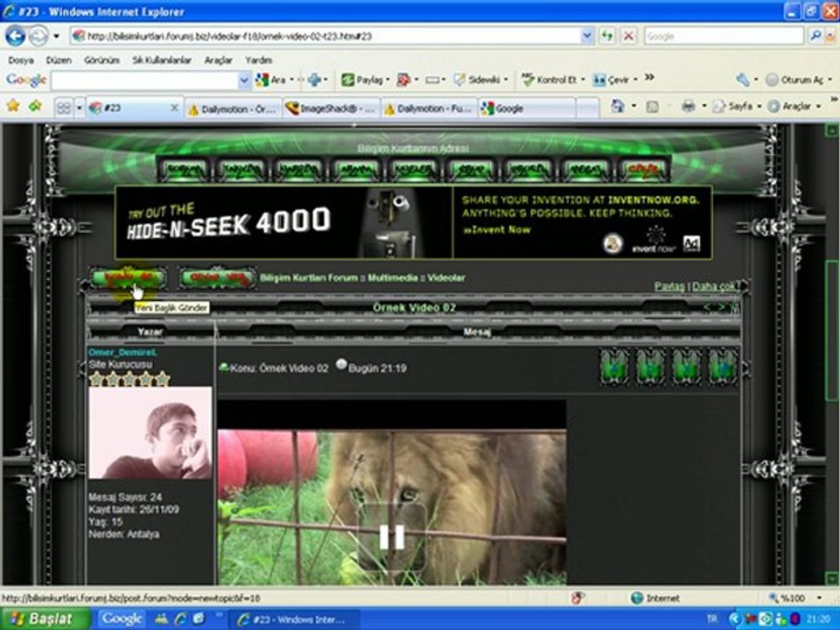This screenshot has width=840, height=630.
Task: Open the Dosya menu
Action: point(21,60)
